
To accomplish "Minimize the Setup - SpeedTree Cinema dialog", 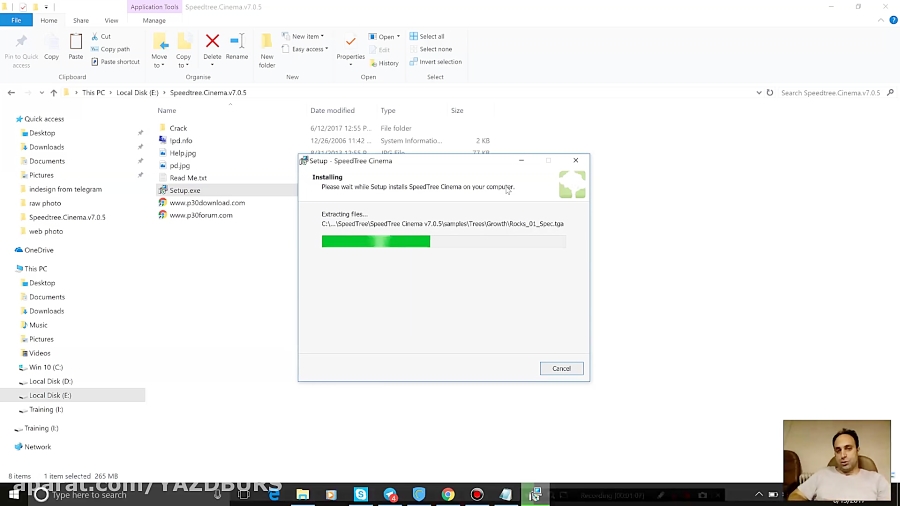I will tap(521, 161).
